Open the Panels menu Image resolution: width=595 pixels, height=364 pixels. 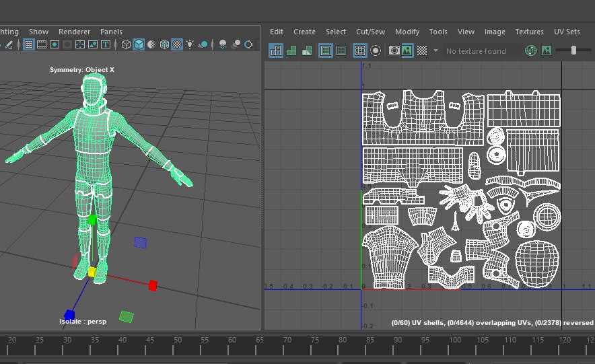[x=111, y=32]
